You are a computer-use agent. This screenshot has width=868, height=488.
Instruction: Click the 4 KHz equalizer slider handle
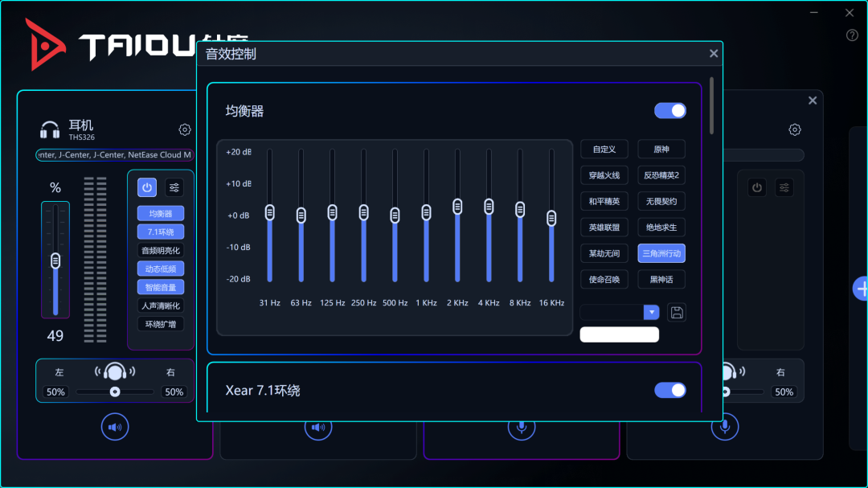tap(489, 207)
